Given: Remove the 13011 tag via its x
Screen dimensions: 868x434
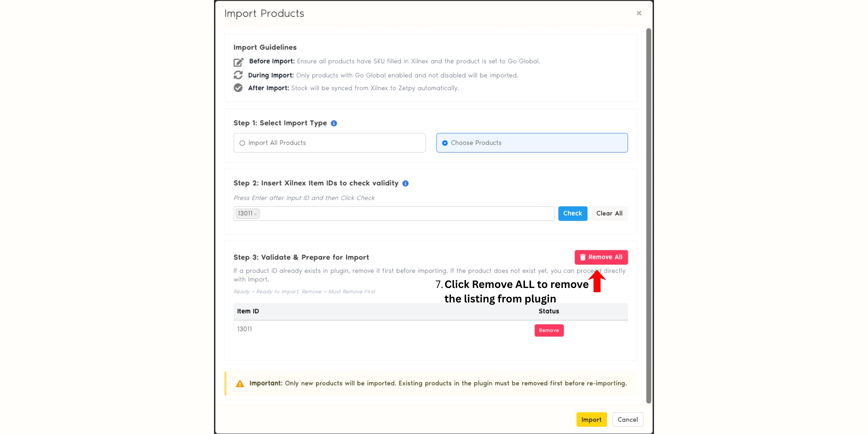Looking at the screenshot, I should (x=255, y=214).
